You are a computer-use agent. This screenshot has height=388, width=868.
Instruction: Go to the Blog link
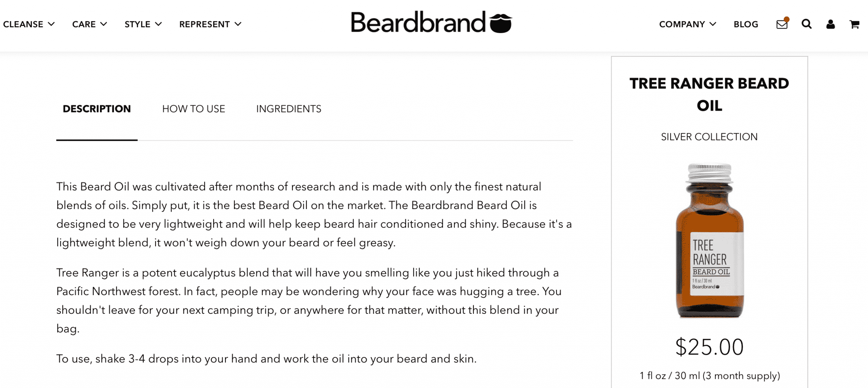(x=746, y=24)
